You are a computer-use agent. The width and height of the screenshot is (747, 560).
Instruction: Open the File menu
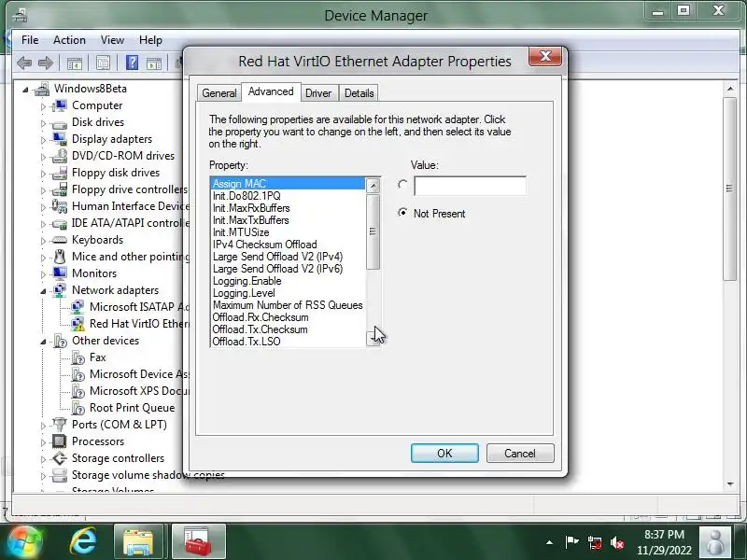(x=30, y=40)
